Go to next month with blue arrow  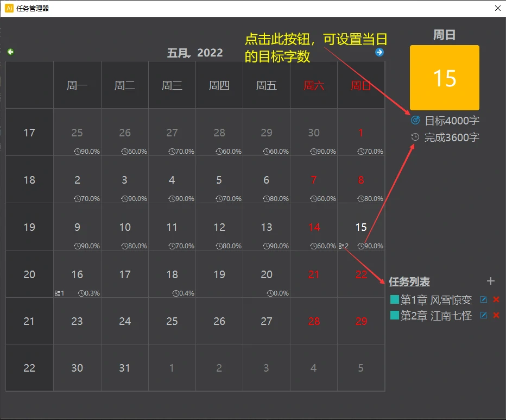(x=379, y=52)
